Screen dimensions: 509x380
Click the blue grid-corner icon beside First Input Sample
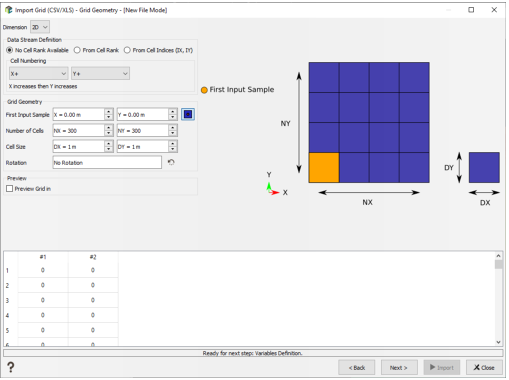[x=188, y=115]
